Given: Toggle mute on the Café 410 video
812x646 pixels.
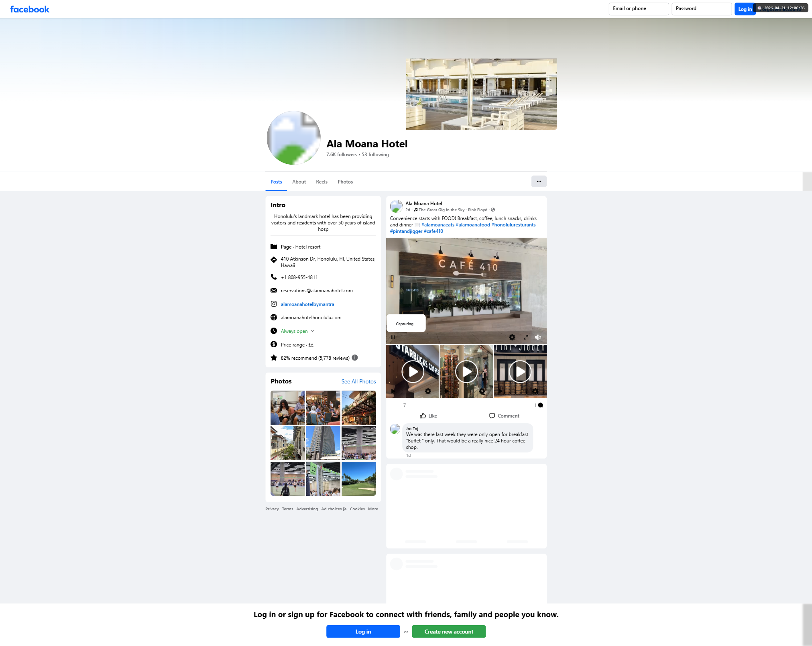Looking at the screenshot, I should point(538,337).
